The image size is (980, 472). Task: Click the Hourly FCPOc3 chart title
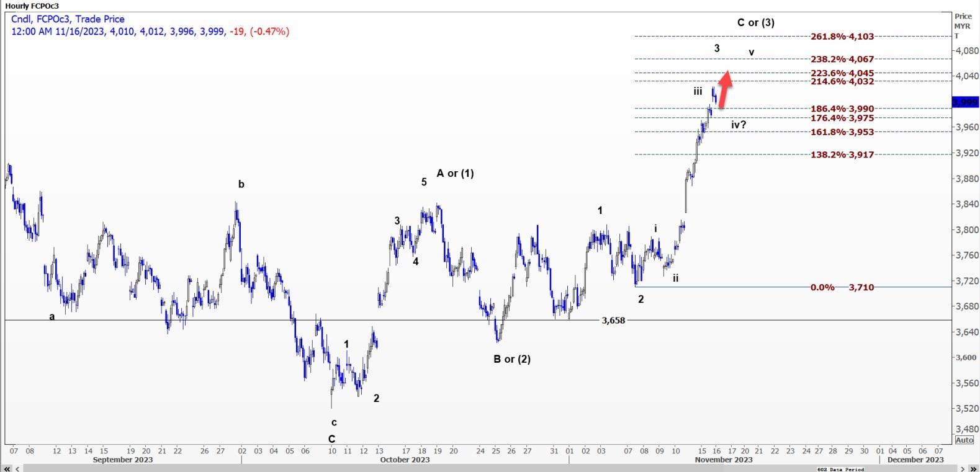click(32, 6)
